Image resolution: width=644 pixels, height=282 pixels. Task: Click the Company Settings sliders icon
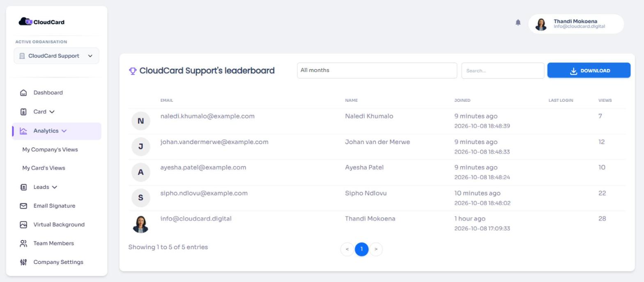pos(23,262)
